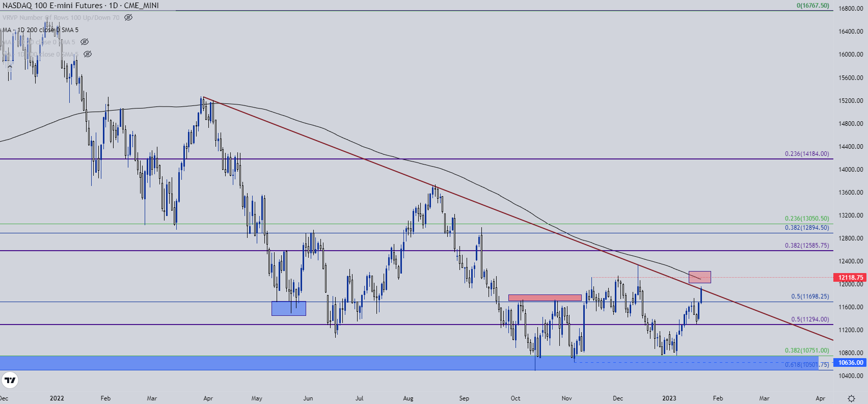
Task: Toggle visibility of the bottom faded MA indicator in the legend
Action: pyautogui.click(x=88, y=54)
